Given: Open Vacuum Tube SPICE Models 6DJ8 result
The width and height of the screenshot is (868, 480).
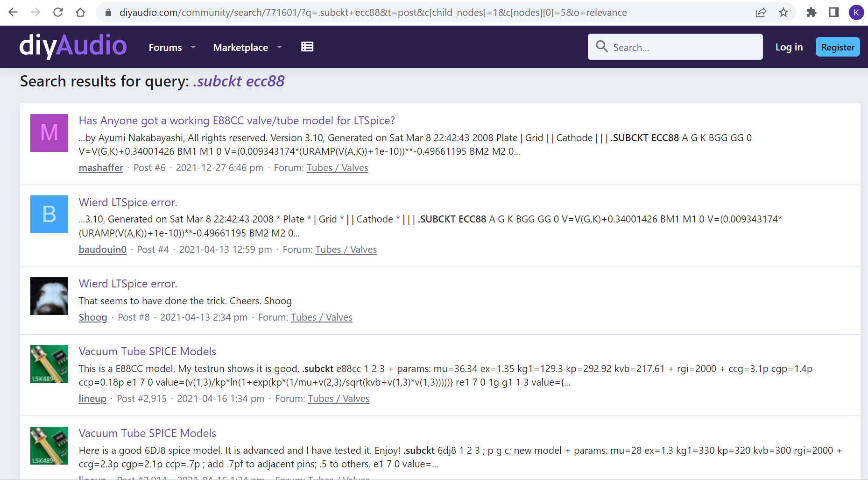Looking at the screenshot, I should 148,433.
